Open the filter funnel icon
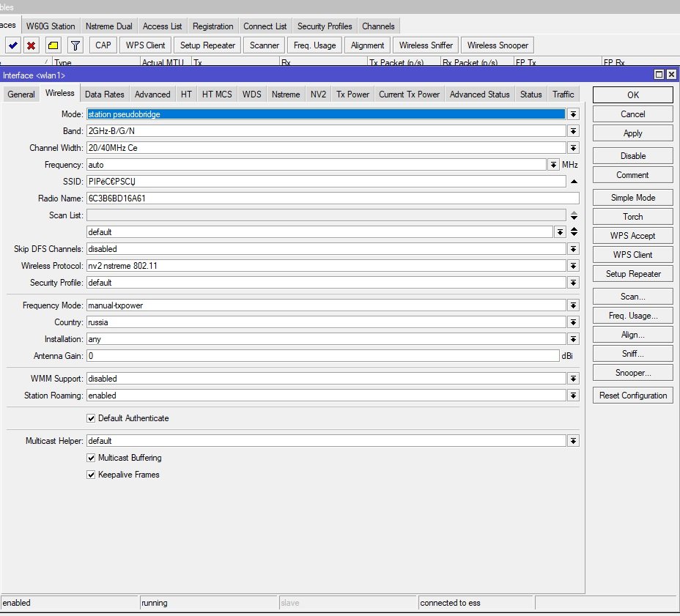This screenshot has width=680, height=616. tap(75, 45)
